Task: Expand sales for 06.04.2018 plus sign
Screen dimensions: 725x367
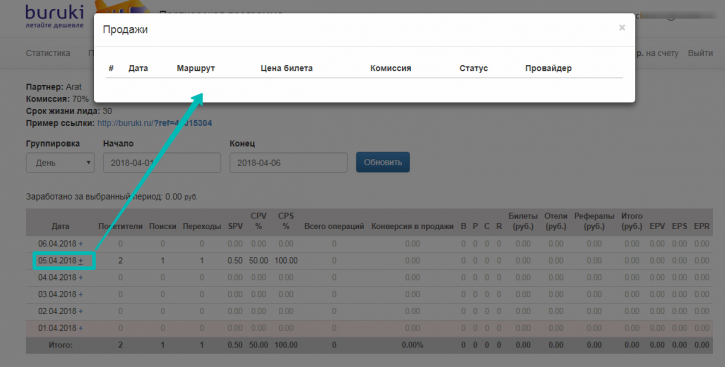Action: 81,244
